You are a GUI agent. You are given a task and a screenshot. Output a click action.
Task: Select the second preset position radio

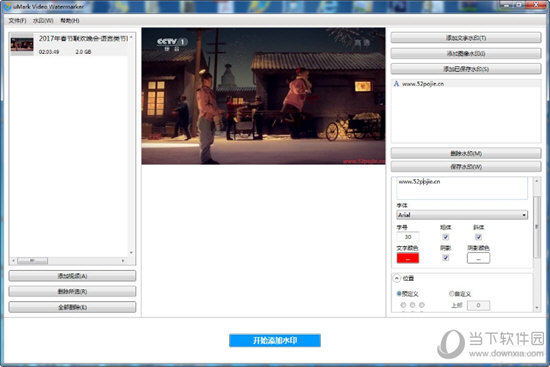[x=412, y=305]
